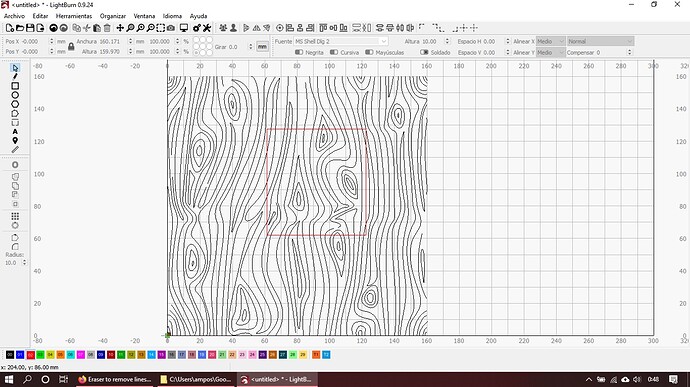
Task: Toggle the aspect ratio lock padlock
Action: (x=71, y=47)
